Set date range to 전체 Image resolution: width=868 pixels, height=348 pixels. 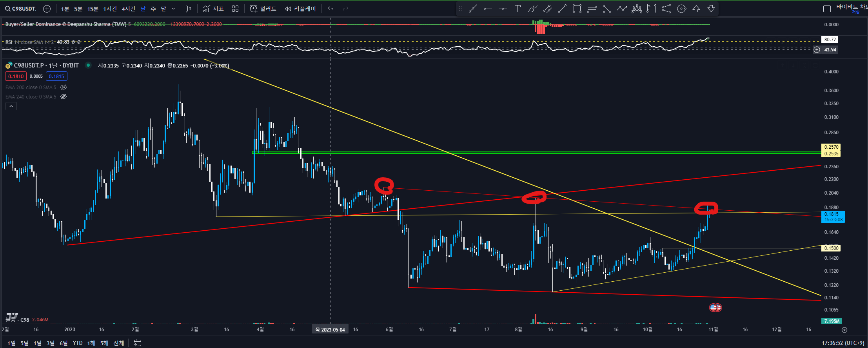tap(119, 343)
